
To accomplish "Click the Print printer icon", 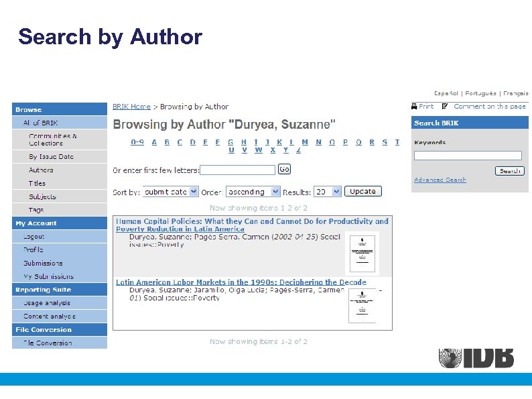I will pos(414,107).
